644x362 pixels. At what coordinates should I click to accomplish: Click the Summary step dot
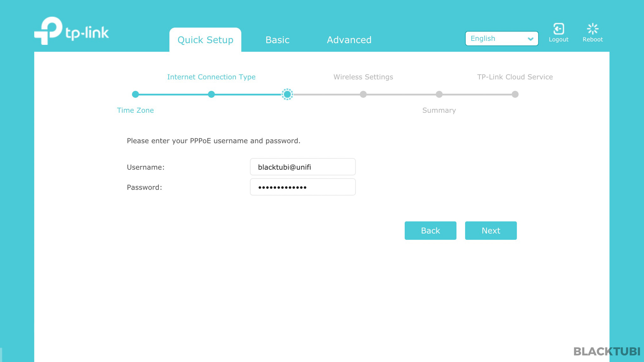pos(439,94)
